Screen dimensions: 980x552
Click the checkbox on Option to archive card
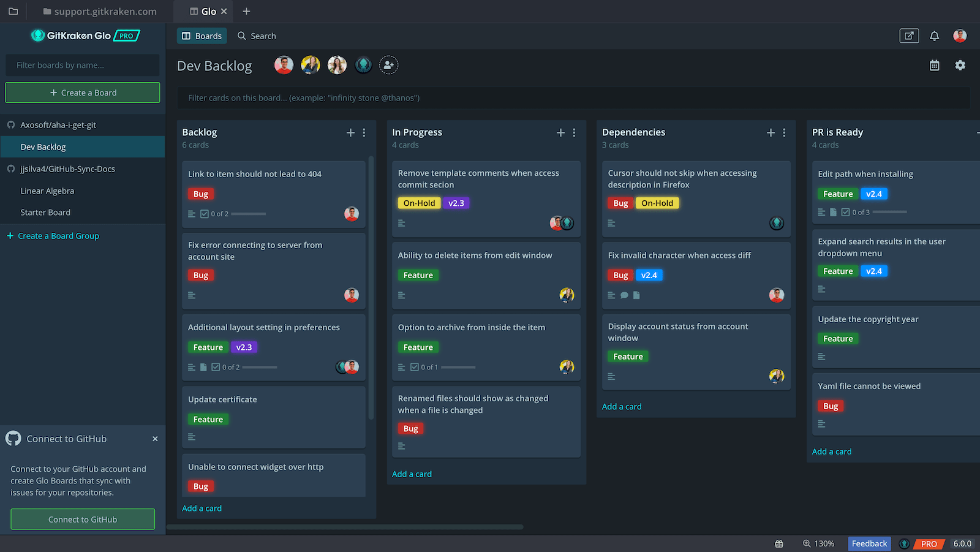415,367
